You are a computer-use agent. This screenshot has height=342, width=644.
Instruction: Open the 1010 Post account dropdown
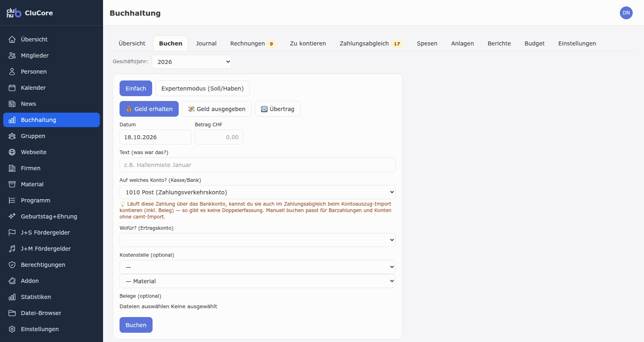[258, 192]
